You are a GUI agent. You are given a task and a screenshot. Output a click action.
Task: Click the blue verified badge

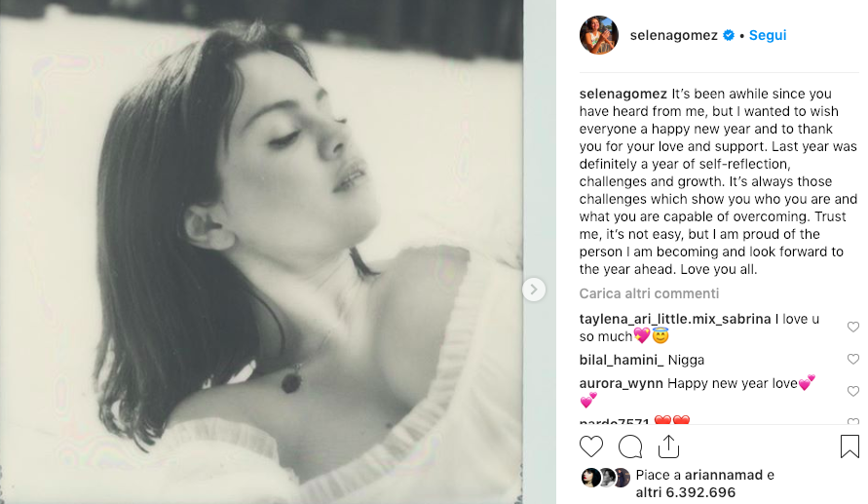coord(728,35)
